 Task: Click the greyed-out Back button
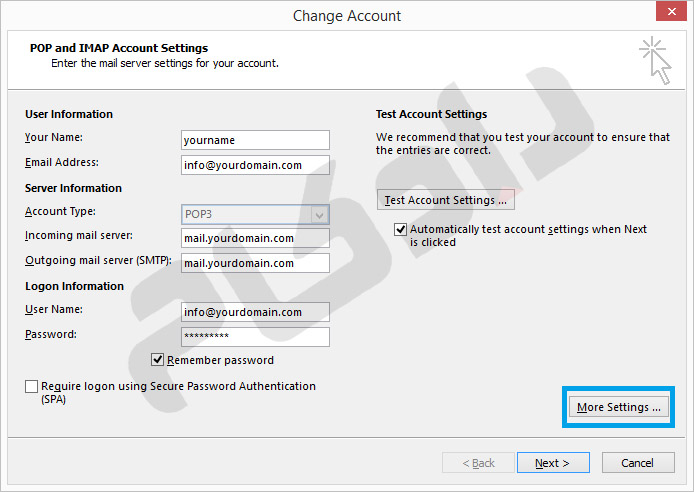(478, 463)
